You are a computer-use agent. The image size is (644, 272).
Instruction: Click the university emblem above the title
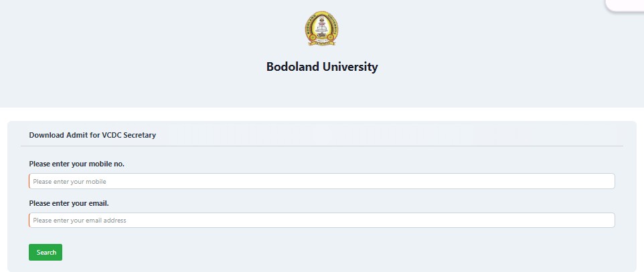click(321, 28)
